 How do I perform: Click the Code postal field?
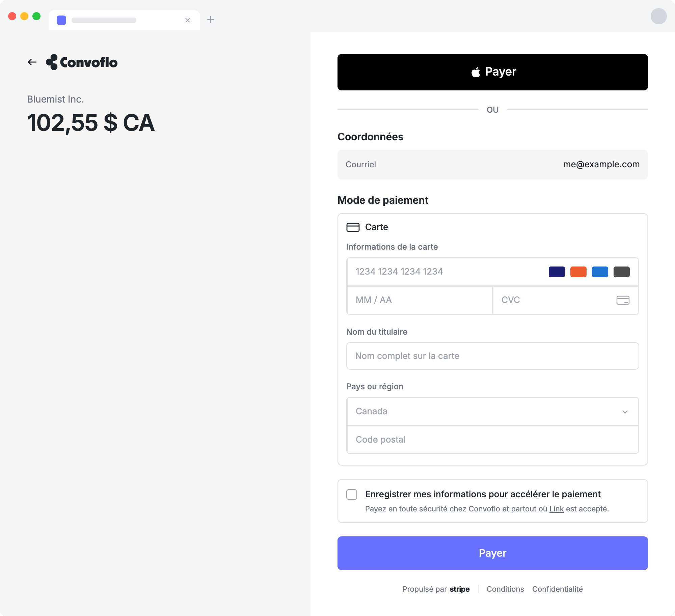[493, 440]
